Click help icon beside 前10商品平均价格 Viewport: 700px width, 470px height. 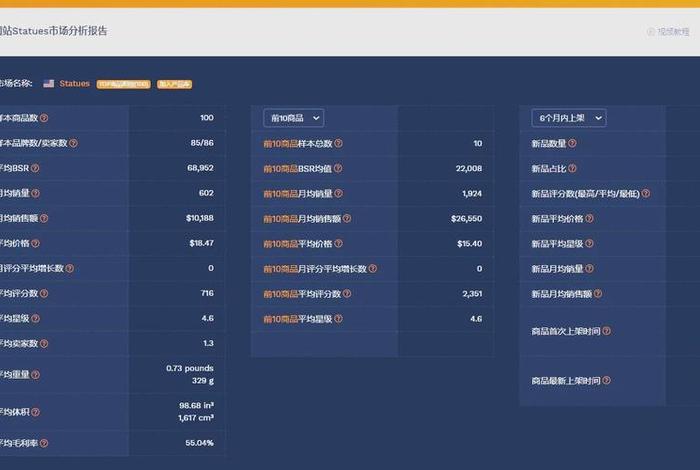point(338,243)
